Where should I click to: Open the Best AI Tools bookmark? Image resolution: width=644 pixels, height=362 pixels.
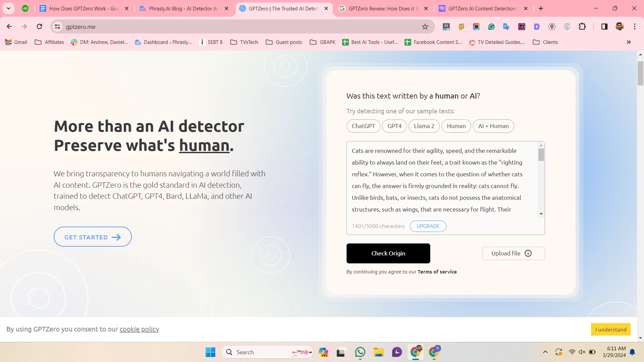pos(370,42)
